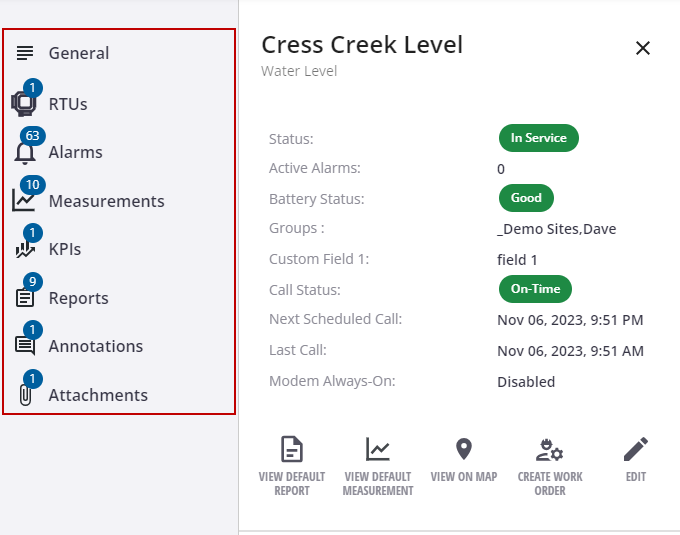Screen dimensions: 680x535
Task: Click the Good battery status badge
Action: (x=526, y=198)
